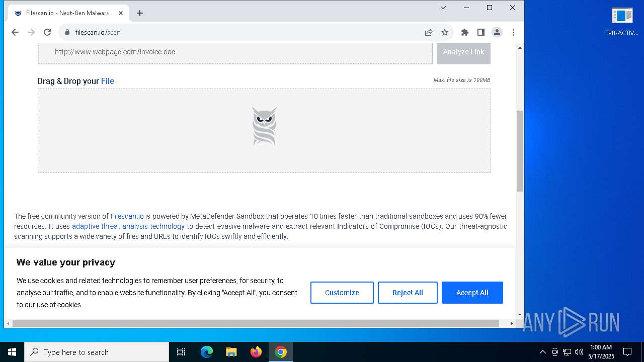Go back to the previous page

15,32
